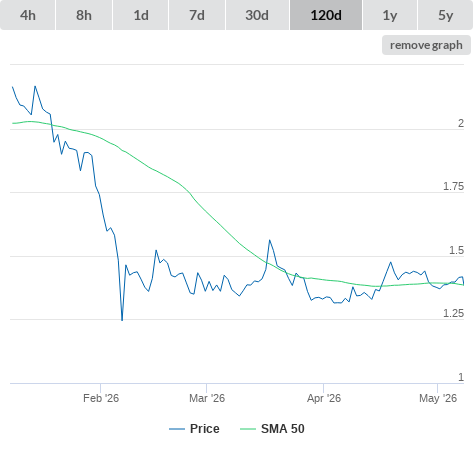This screenshot has width=474, height=455.
Task: Toggle the SMA 50 legend label
Action: [283, 429]
